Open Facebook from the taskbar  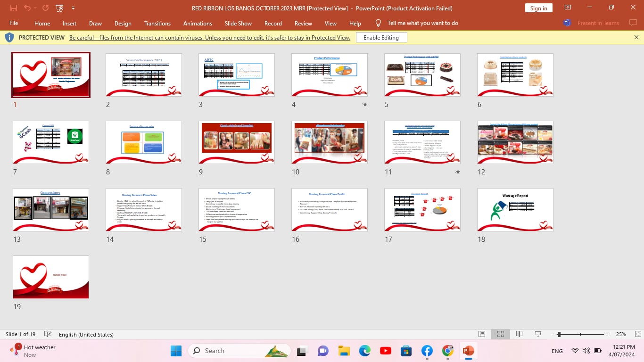point(427,351)
